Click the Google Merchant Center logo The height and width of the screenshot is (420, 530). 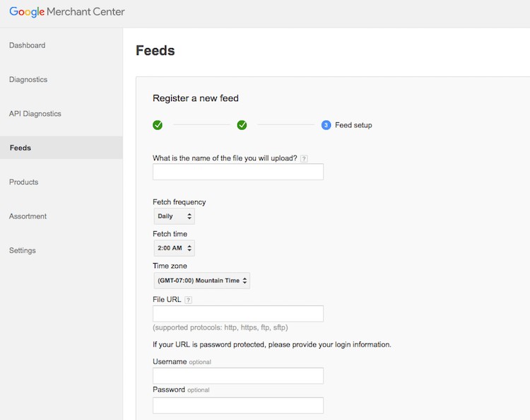[67, 12]
